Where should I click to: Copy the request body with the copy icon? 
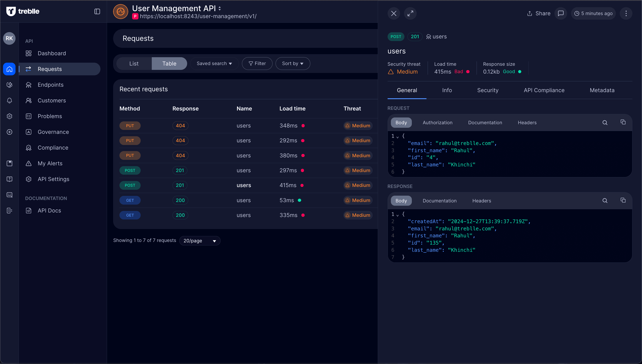click(623, 122)
